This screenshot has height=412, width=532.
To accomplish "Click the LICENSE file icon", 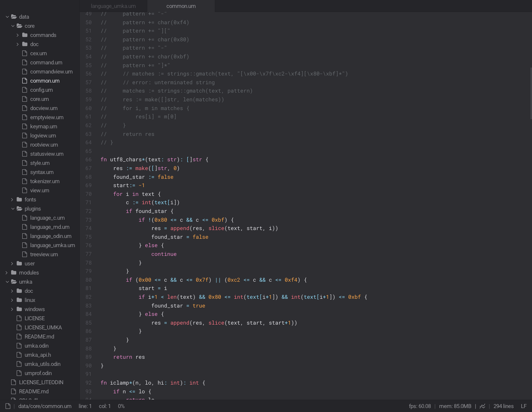I will [19, 318].
